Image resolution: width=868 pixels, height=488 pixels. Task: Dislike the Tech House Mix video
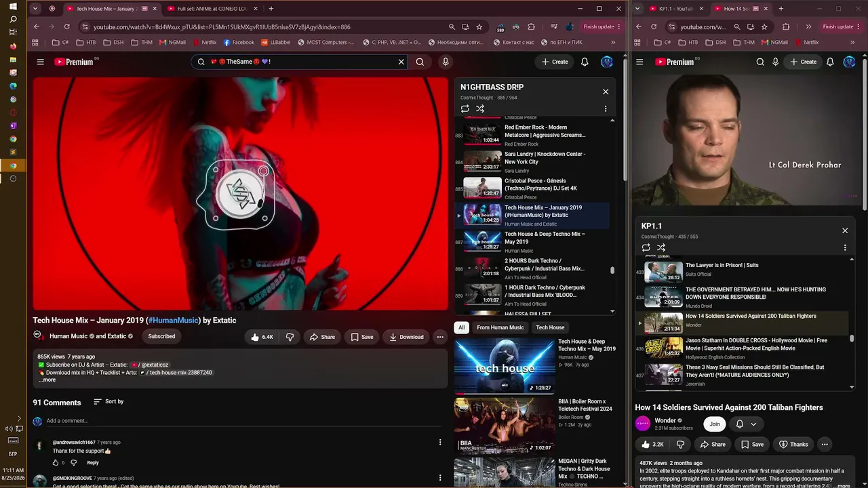coord(290,337)
